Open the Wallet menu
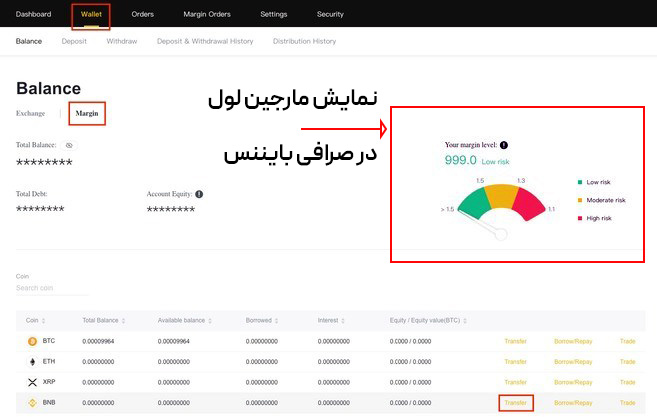Screen dimensions: 657x417 click(91, 15)
